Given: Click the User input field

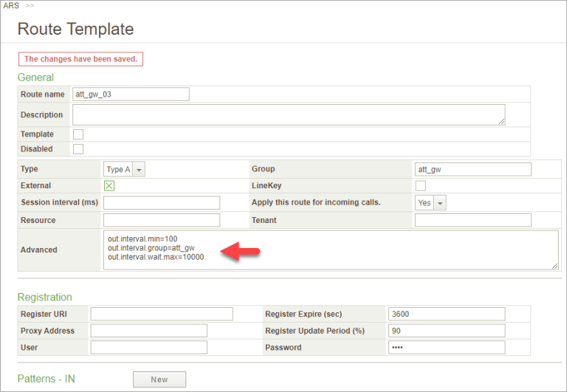Looking at the screenshot, I should pos(149,348).
